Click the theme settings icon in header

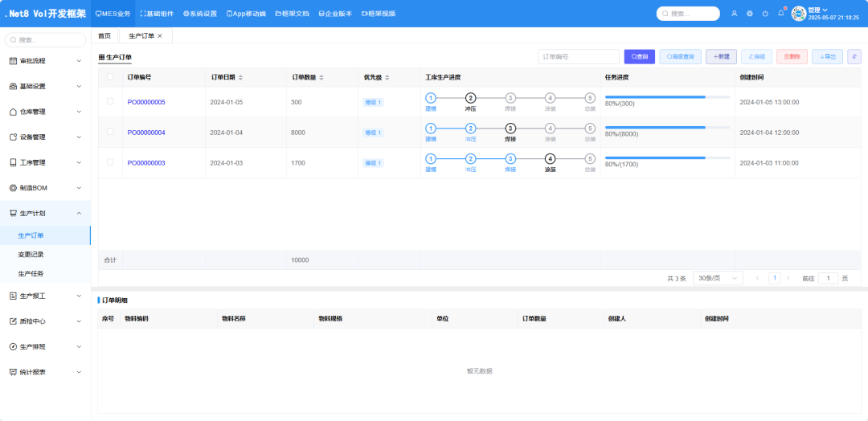coord(750,14)
